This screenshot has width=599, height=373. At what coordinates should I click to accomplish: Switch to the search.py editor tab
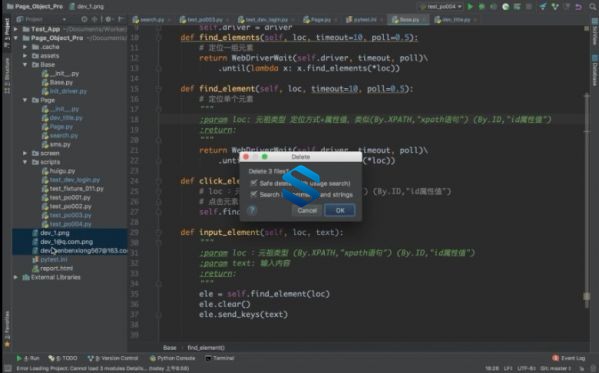[x=149, y=19]
